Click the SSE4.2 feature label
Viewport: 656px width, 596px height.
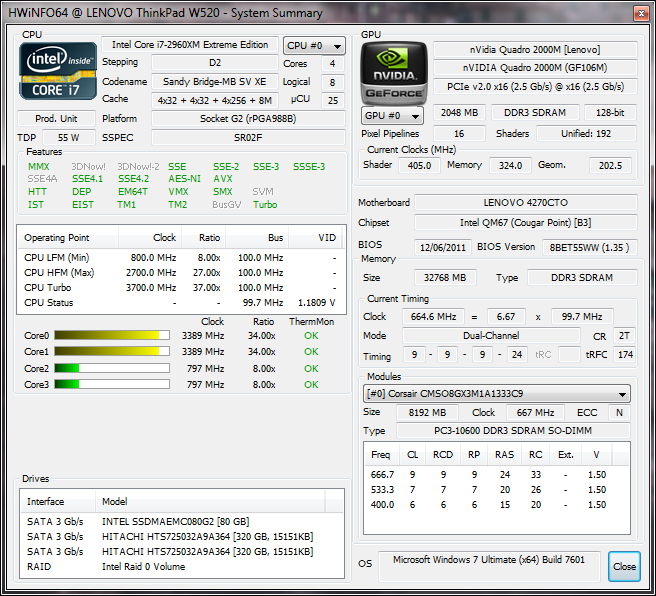coord(133,179)
